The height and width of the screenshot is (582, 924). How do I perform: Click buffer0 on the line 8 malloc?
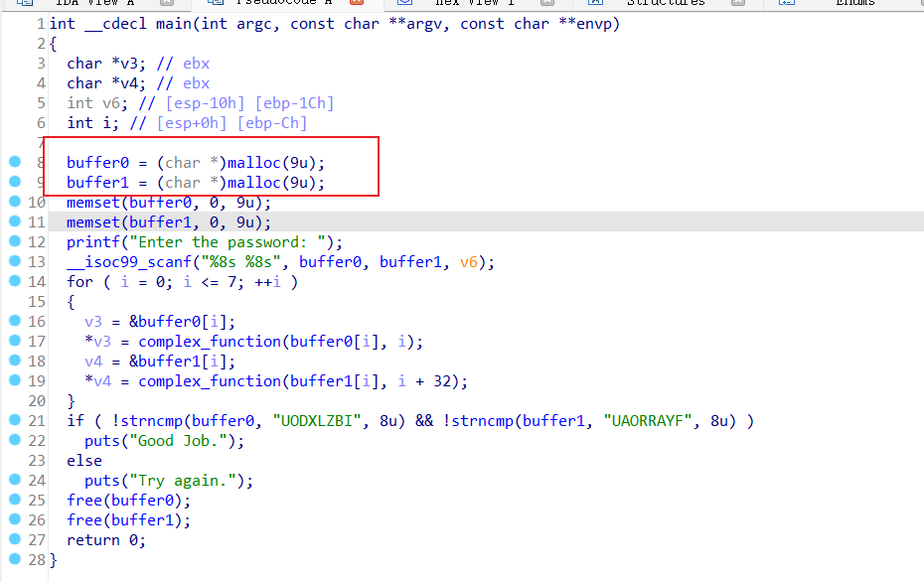[97, 163]
